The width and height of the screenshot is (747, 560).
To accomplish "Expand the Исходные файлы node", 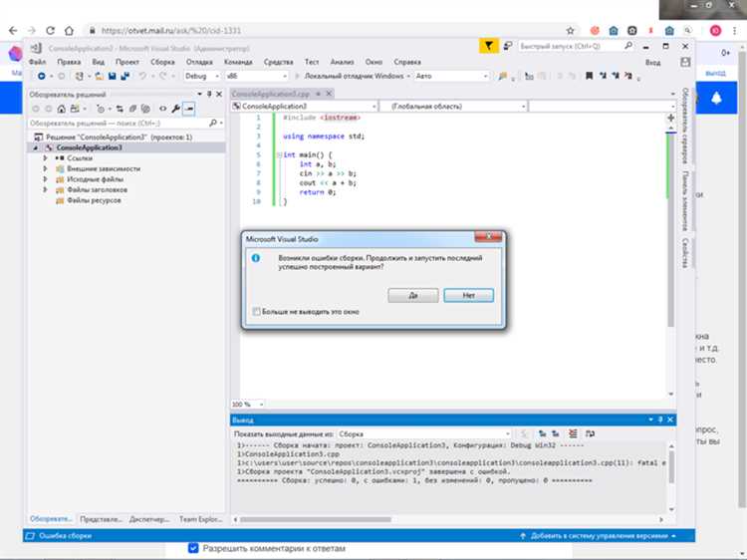I will tap(45, 179).
